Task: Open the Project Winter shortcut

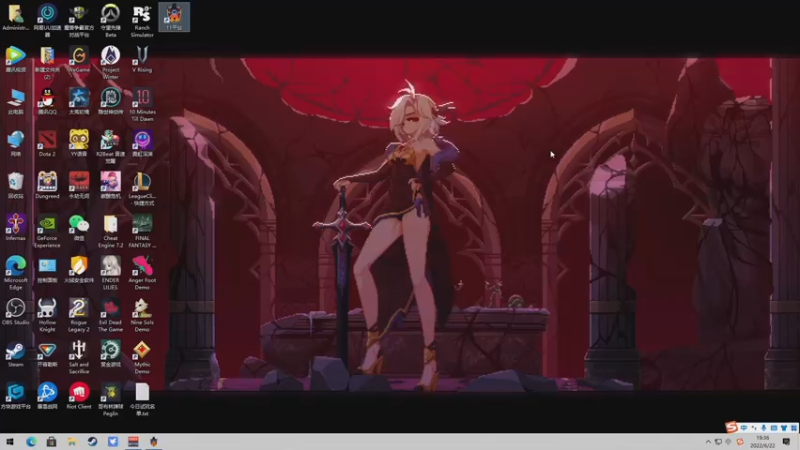Action: pos(110,62)
